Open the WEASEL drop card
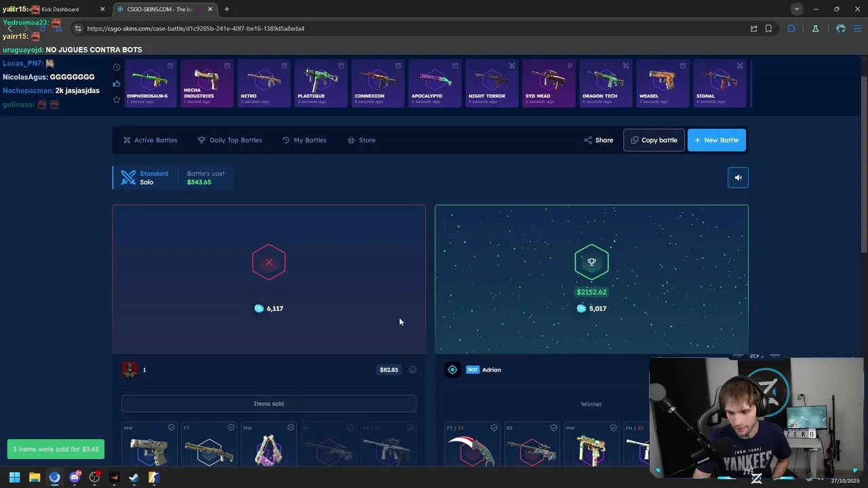The image size is (868, 488). (663, 83)
